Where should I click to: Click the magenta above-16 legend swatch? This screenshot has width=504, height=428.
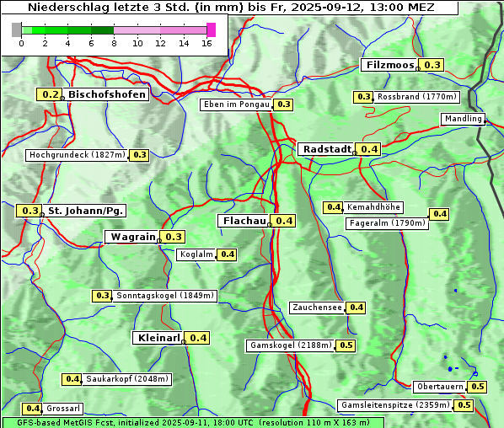click(x=212, y=29)
